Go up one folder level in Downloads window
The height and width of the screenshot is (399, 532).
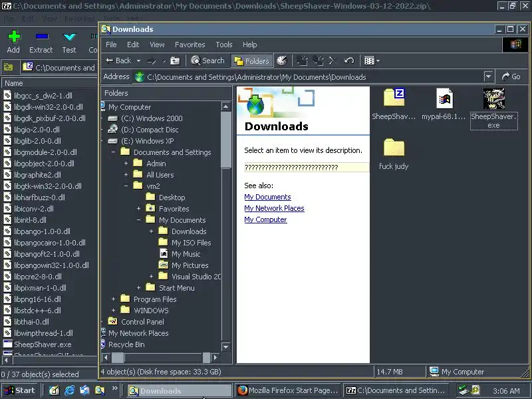point(175,61)
